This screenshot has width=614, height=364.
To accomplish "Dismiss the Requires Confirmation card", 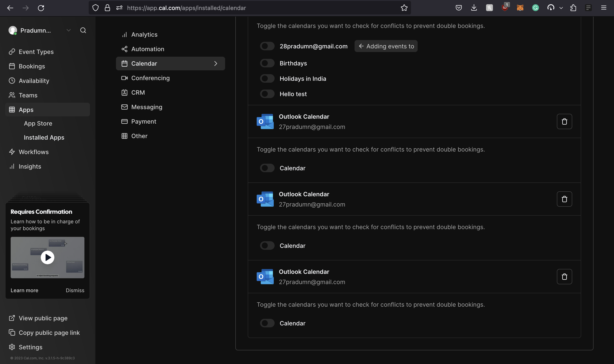I will (x=75, y=290).
